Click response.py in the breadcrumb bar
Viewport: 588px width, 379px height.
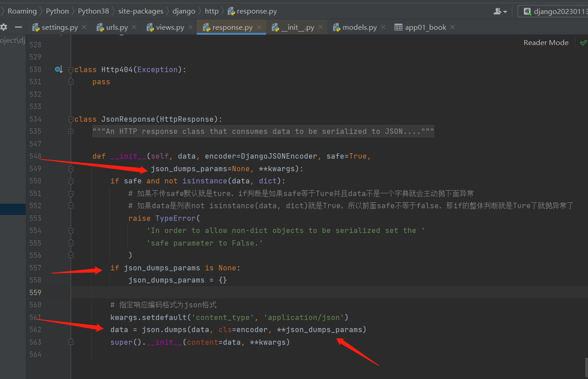pyautogui.click(x=253, y=11)
